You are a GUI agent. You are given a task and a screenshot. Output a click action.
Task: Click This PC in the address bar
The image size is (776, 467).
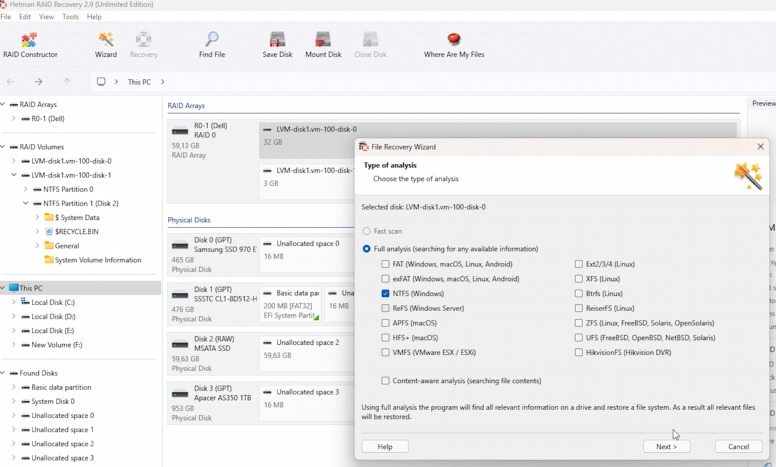[x=139, y=82]
